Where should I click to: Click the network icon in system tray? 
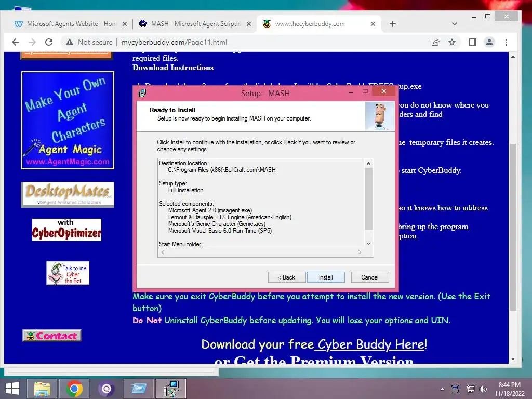[471, 389]
